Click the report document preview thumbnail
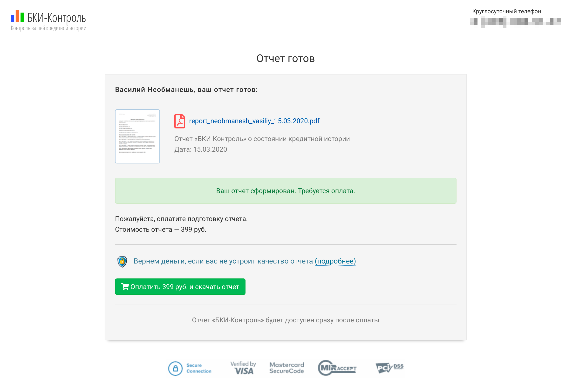 tap(137, 136)
